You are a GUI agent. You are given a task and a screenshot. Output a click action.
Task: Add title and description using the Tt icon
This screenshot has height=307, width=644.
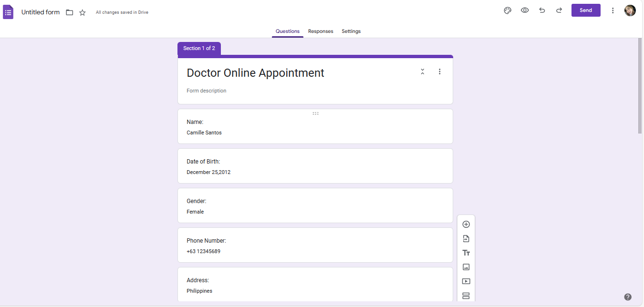(x=466, y=253)
